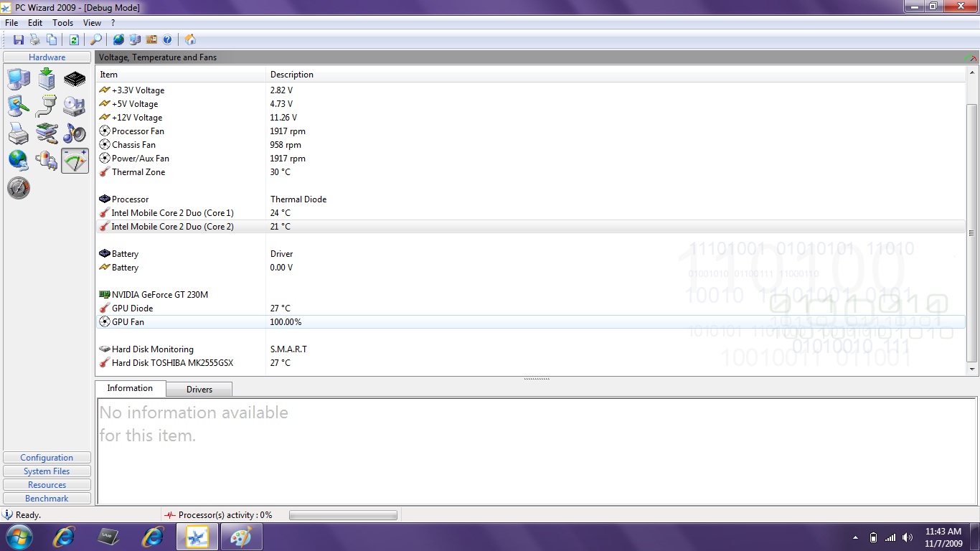Image resolution: width=980 pixels, height=551 pixels.
Task: Open the Tools menu
Action: pyautogui.click(x=63, y=23)
